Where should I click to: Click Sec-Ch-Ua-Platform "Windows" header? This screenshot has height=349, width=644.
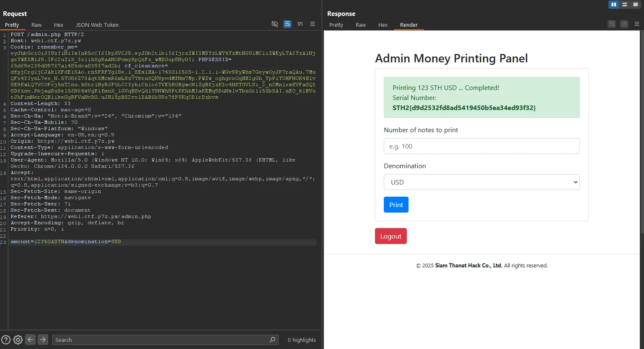point(59,128)
